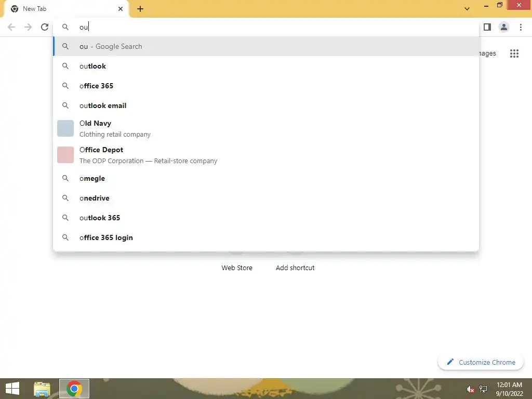Select the 'outlook' suggestion
The height and width of the screenshot is (399, 532).
267,66
